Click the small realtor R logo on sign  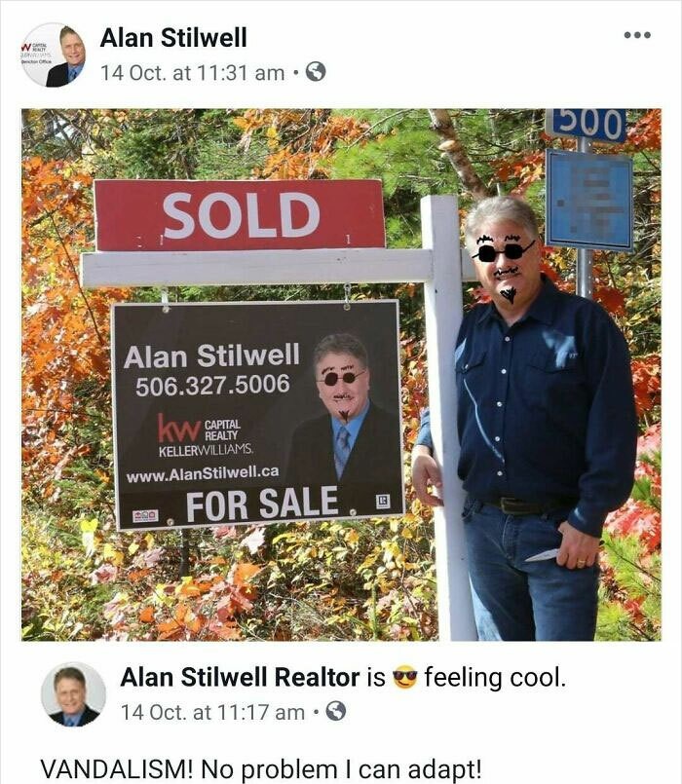click(383, 501)
